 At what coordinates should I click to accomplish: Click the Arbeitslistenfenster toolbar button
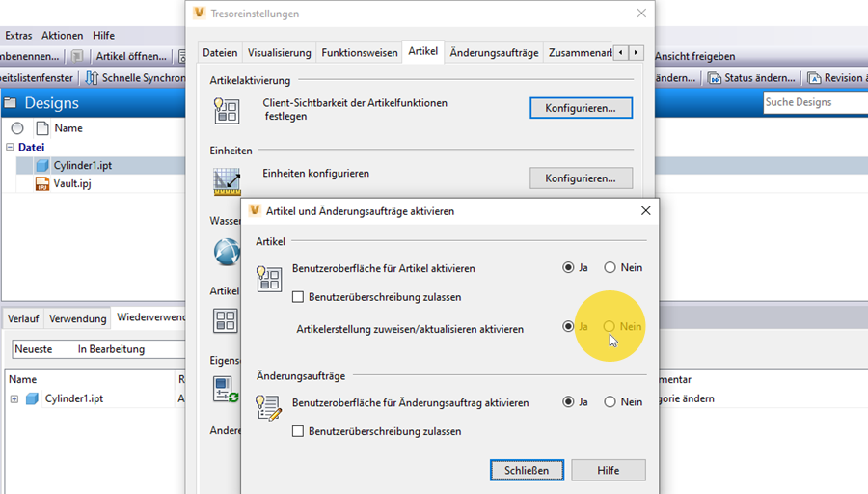coord(37,78)
